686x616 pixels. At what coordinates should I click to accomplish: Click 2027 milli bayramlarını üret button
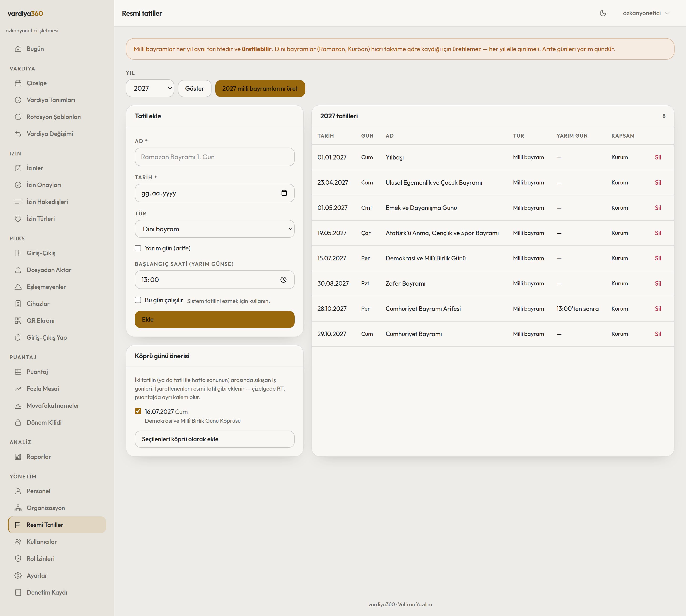point(260,88)
